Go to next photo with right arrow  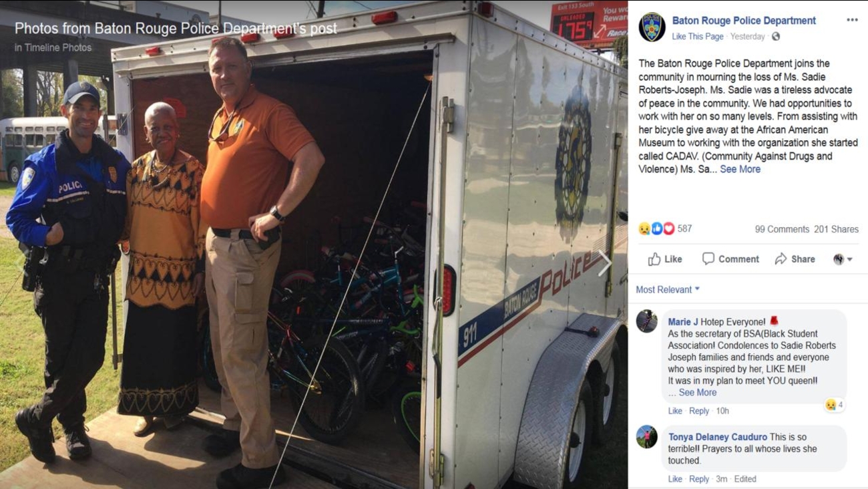point(604,263)
